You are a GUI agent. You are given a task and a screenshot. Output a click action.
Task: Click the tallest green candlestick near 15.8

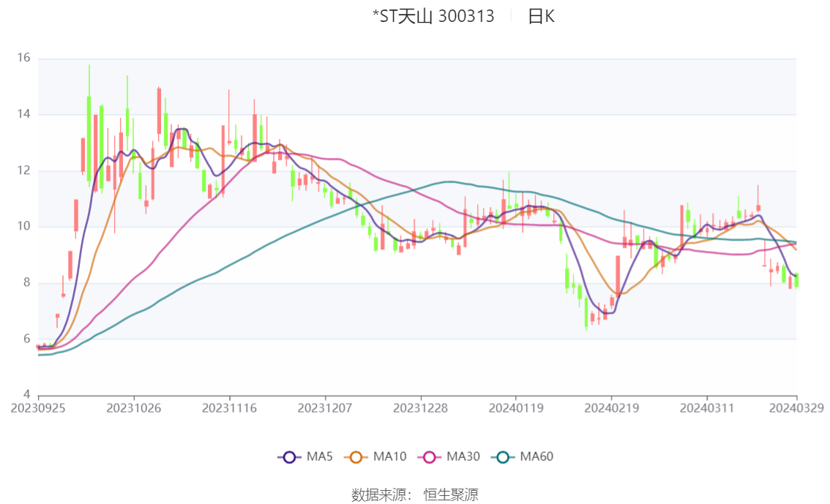pyautogui.click(x=89, y=138)
